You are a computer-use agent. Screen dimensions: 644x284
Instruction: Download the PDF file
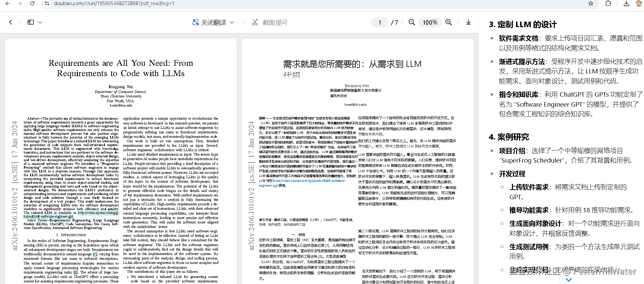(468, 22)
